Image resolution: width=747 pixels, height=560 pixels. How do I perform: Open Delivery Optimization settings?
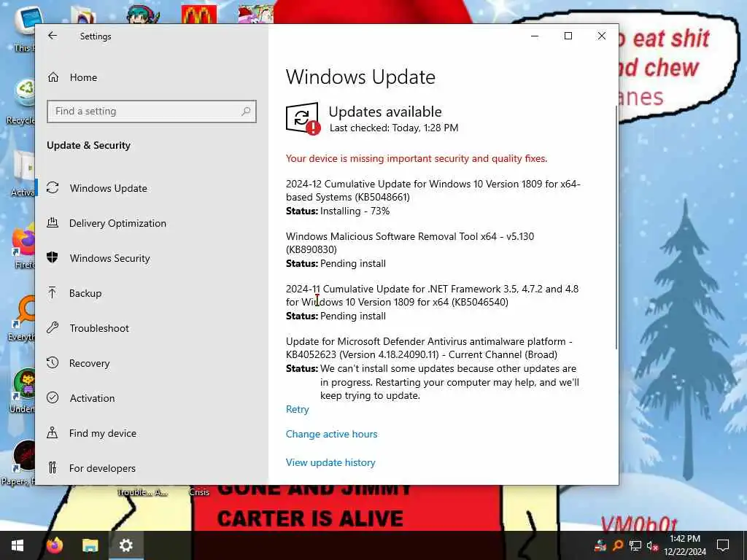pyautogui.click(x=117, y=223)
